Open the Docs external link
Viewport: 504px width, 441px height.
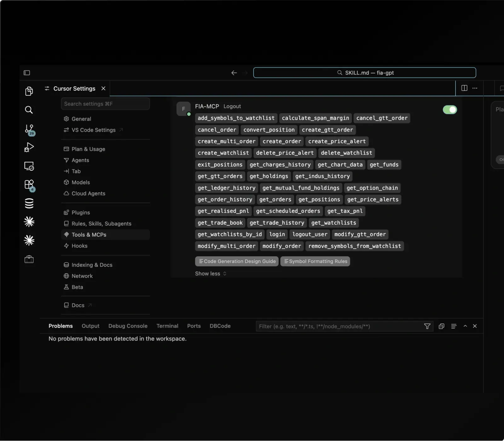77,305
